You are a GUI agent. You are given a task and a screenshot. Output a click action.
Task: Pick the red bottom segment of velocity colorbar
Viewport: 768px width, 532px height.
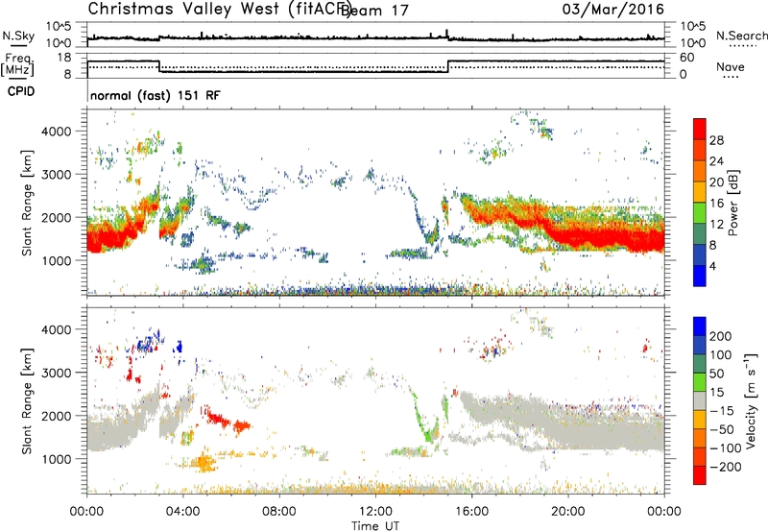point(700,475)
